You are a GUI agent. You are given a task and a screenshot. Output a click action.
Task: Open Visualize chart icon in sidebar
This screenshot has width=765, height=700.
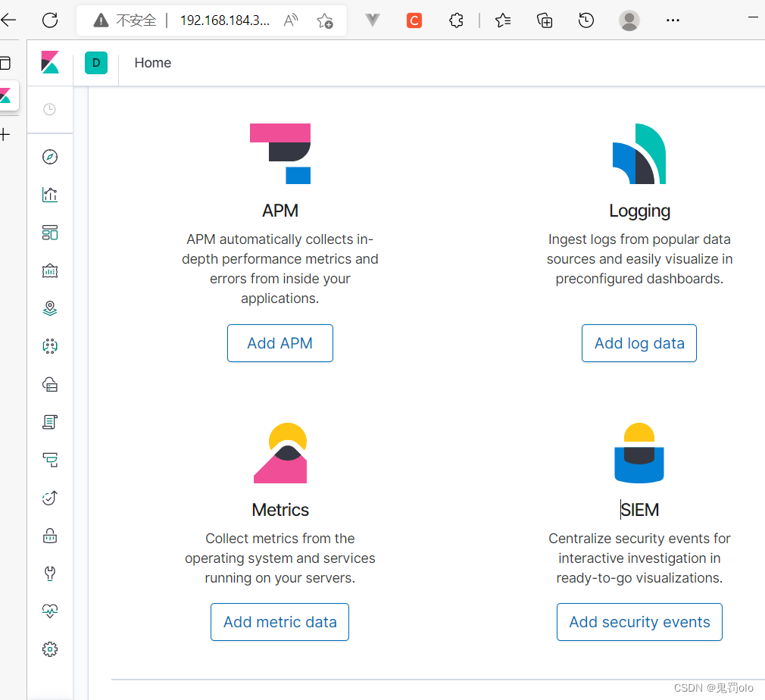point(50,195)
